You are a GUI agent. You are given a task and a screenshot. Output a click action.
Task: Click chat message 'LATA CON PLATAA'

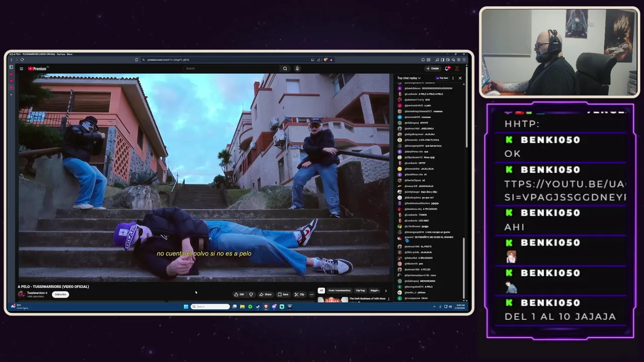pyautogui.click(x=429, y=140)
